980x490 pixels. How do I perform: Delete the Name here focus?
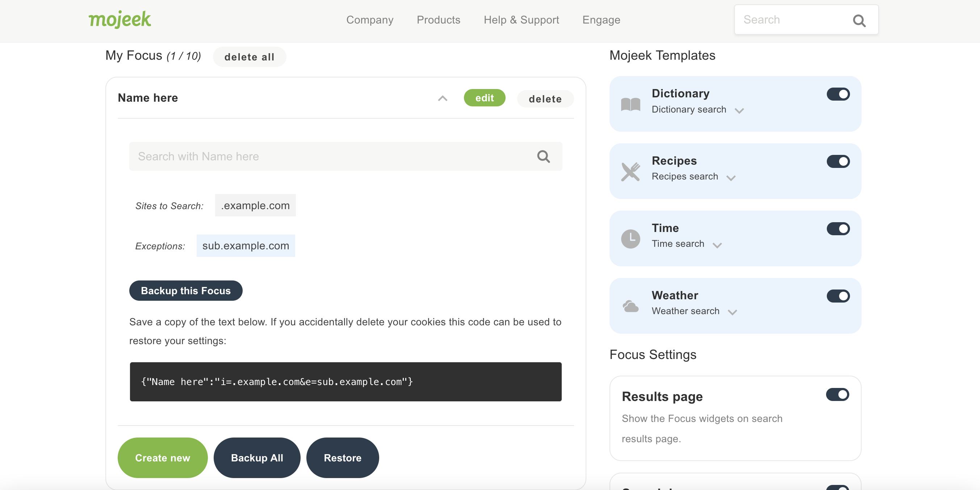[545, 99]
